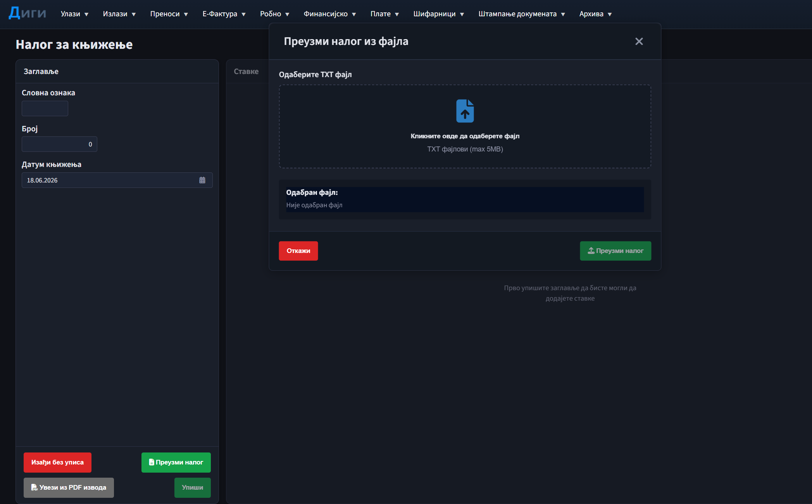Click the file drop zone text Кликните овде
The width and height of the screenshot is (812, 504).
[465, 136]
